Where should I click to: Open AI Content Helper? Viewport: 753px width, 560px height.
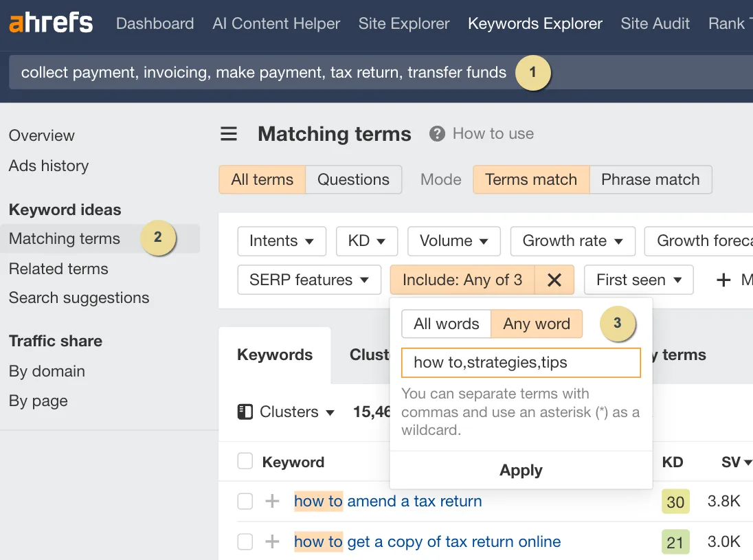276,23
